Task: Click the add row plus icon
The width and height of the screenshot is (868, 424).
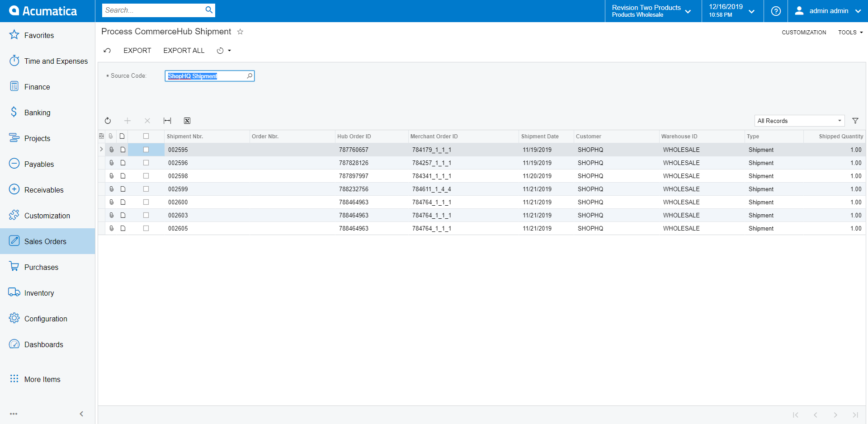Action: click(x=127, y=121)
